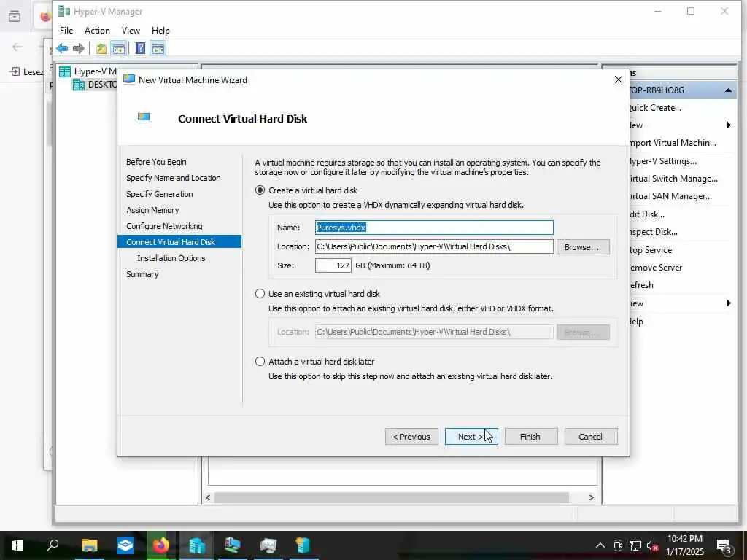Go to Assign Memory step
The height and width of the screenshot is (560, 747).
[x=152, y=210]
